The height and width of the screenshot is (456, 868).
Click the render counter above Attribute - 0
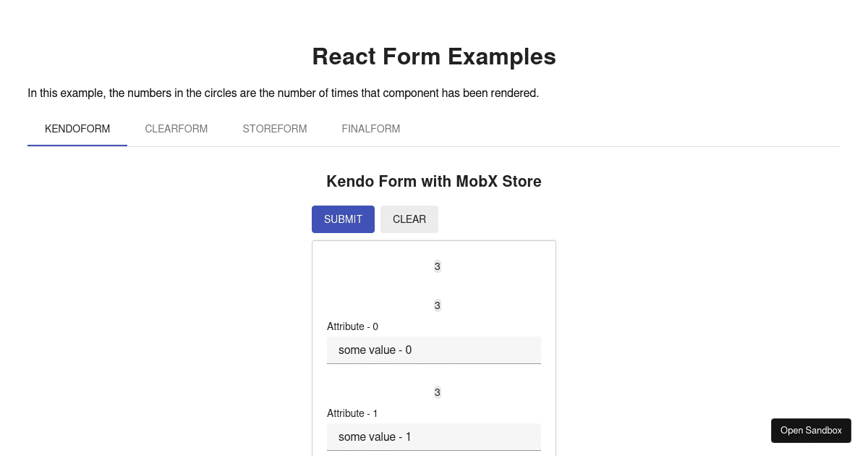pyautogui.click(x=437, y=305)
